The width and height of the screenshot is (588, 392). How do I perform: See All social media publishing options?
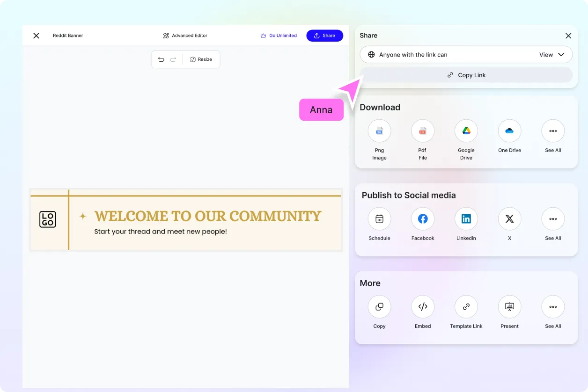pyautogui.click(x=553, y=219)
